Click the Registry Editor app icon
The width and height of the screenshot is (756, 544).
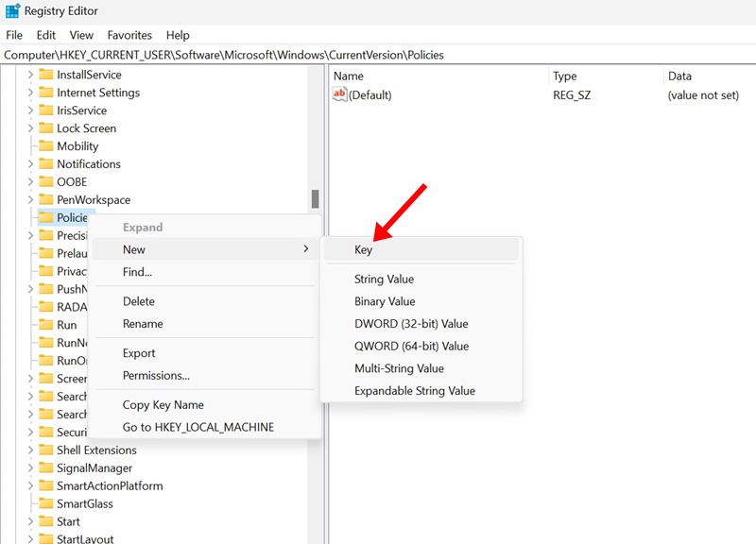tap(11, 11)
